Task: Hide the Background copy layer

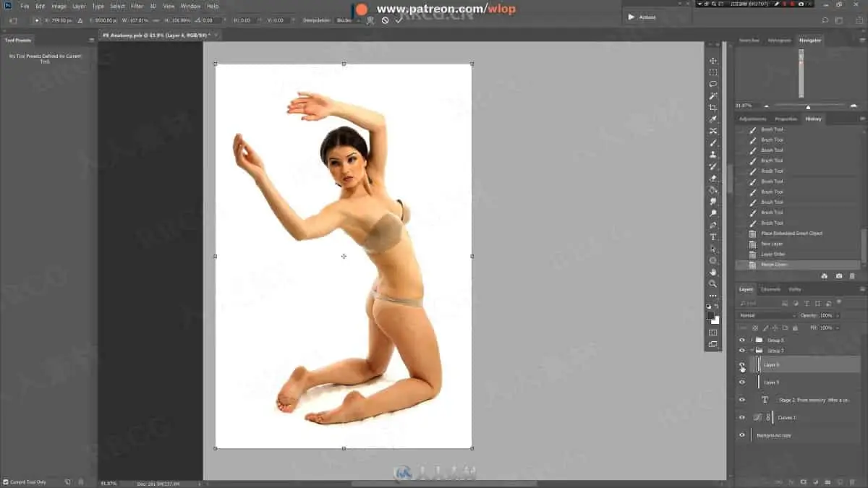Action: pos(741,435)
